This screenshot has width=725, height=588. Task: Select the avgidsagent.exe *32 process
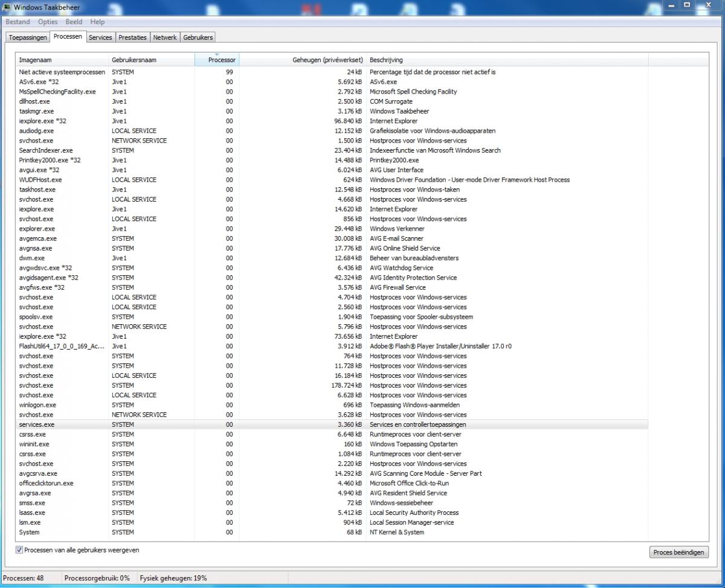[332, 278]
